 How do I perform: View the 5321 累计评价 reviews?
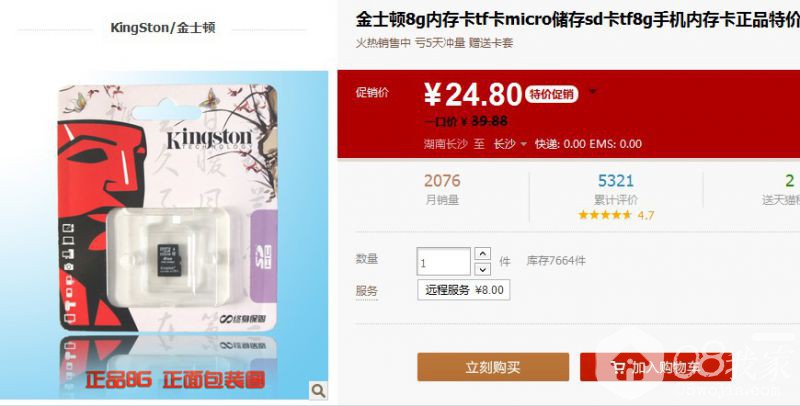616,189
